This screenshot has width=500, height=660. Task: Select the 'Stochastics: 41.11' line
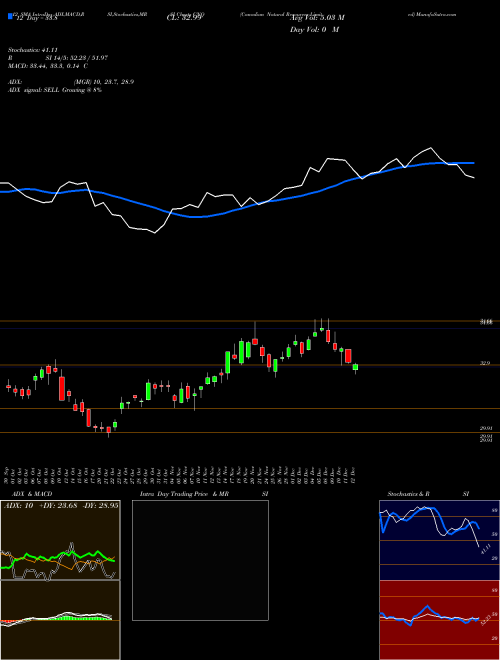pos(32,50)
